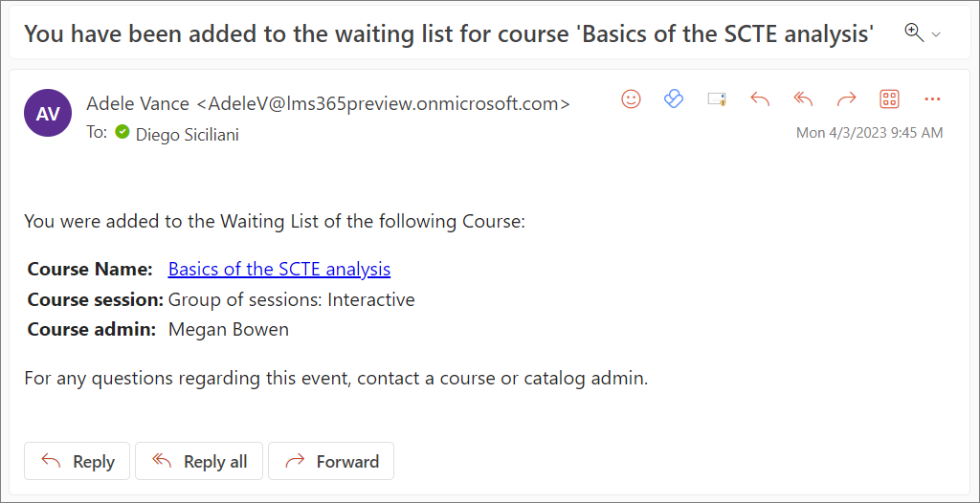Open the Viva Insights icon
The image size is (980, 503).
pyautogui.click(x=674, y=99)
